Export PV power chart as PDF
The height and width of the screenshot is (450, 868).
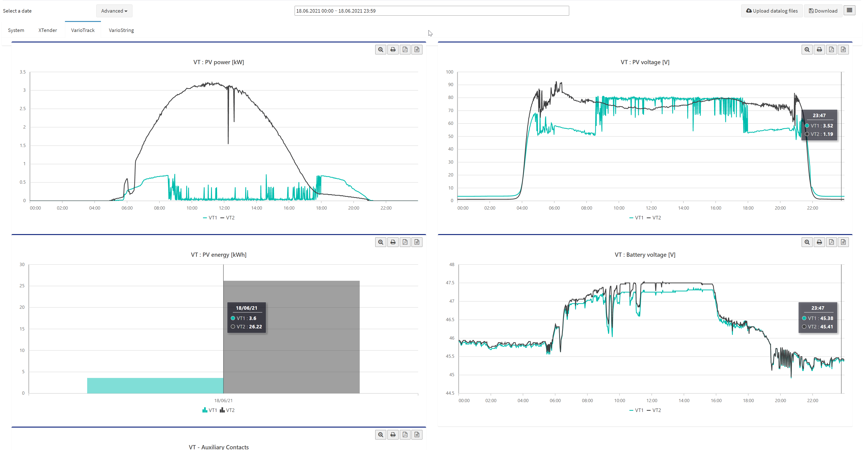point(405,49)
